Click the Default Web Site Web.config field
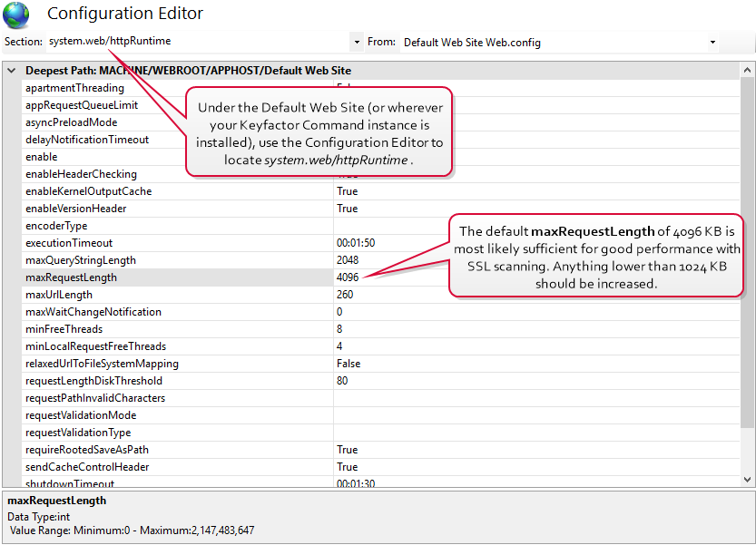 pyautogui.click(x=549, y=42)
